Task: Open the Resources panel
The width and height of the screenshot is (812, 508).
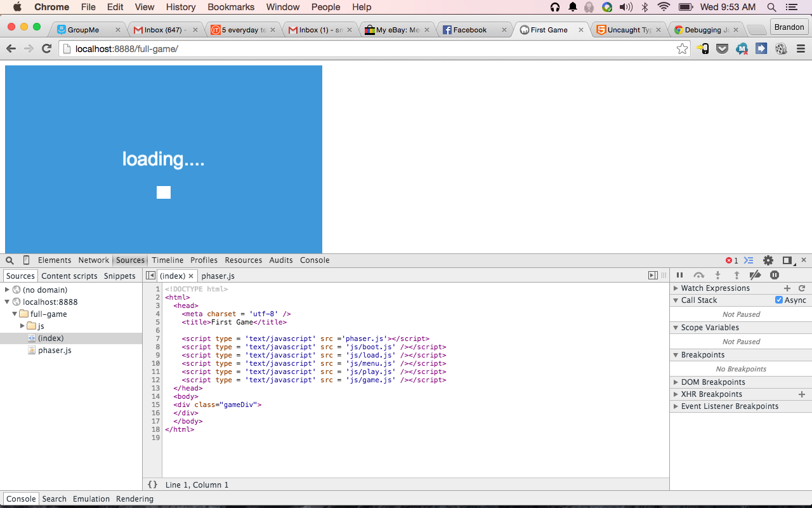Action: (x=244, y=260)
